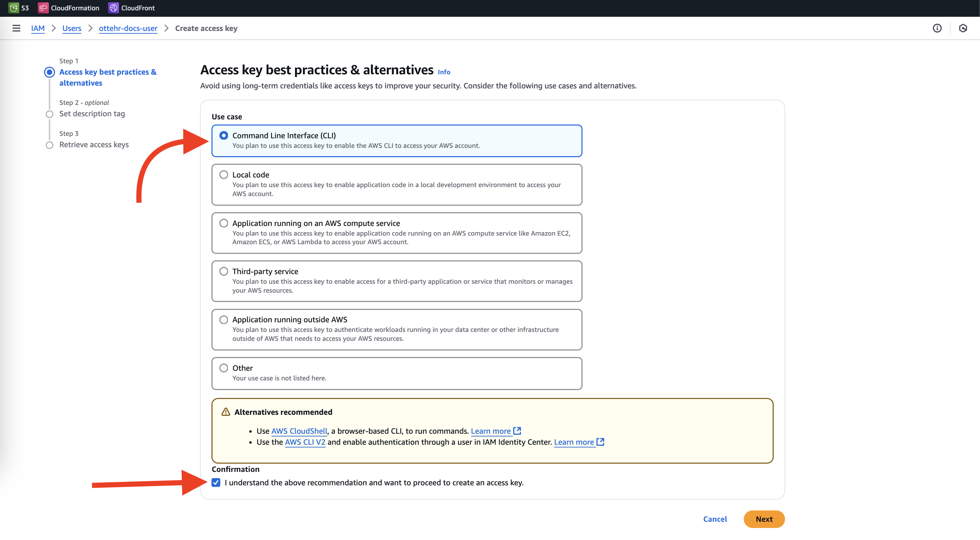Choose Application running on an AWS compute service
This screenshot has height=540, width=980.
point(224,223)
